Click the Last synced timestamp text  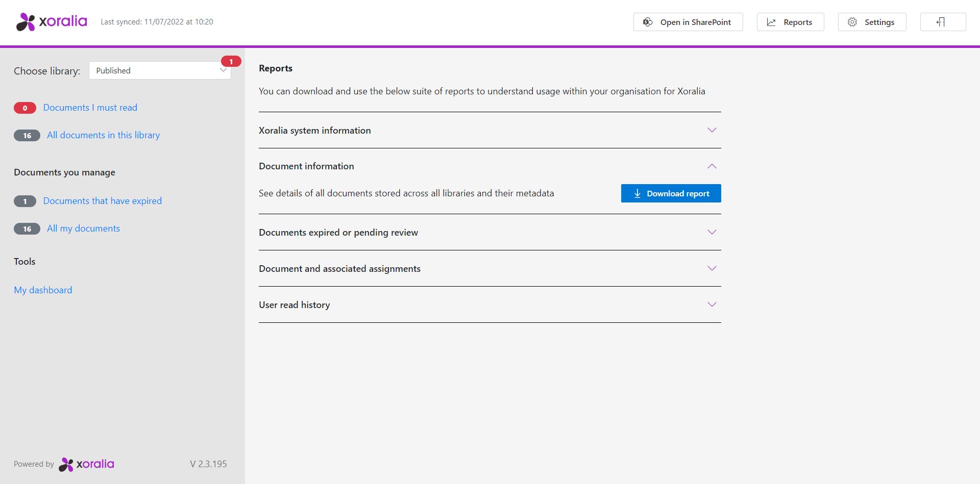click(x=157, y=22)
